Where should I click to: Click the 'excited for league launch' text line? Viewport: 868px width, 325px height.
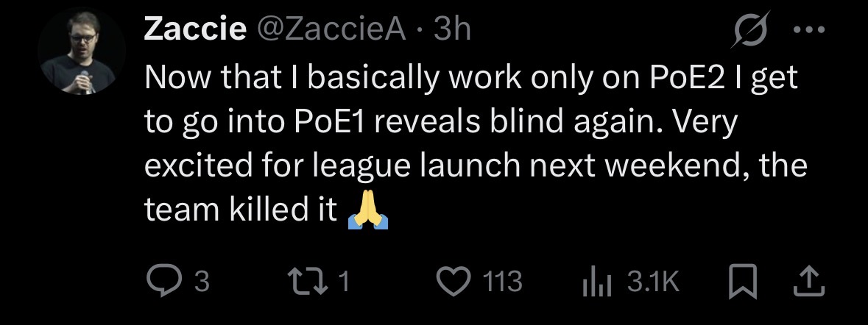476,165
